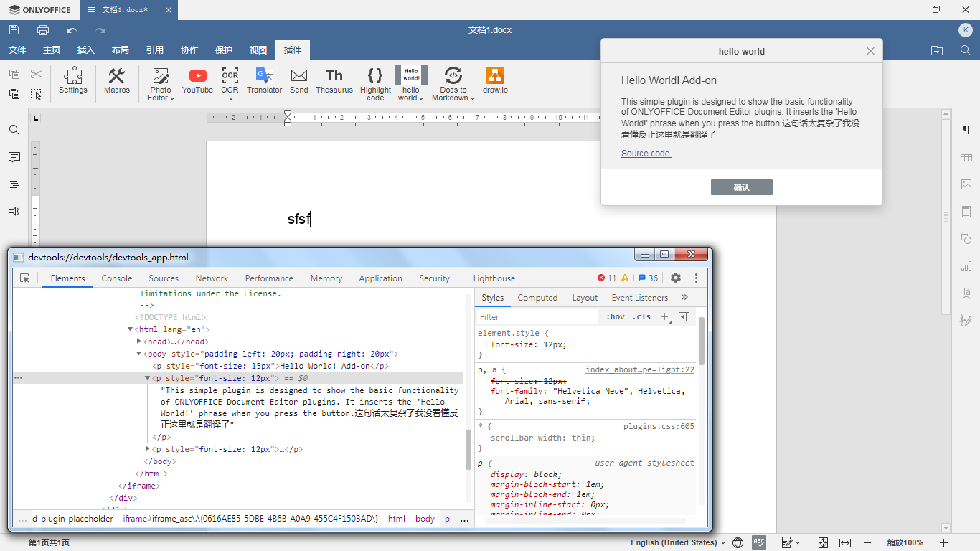Open paragraph settings in right sidebar
The image size is (980, 551).
[966, 130]
